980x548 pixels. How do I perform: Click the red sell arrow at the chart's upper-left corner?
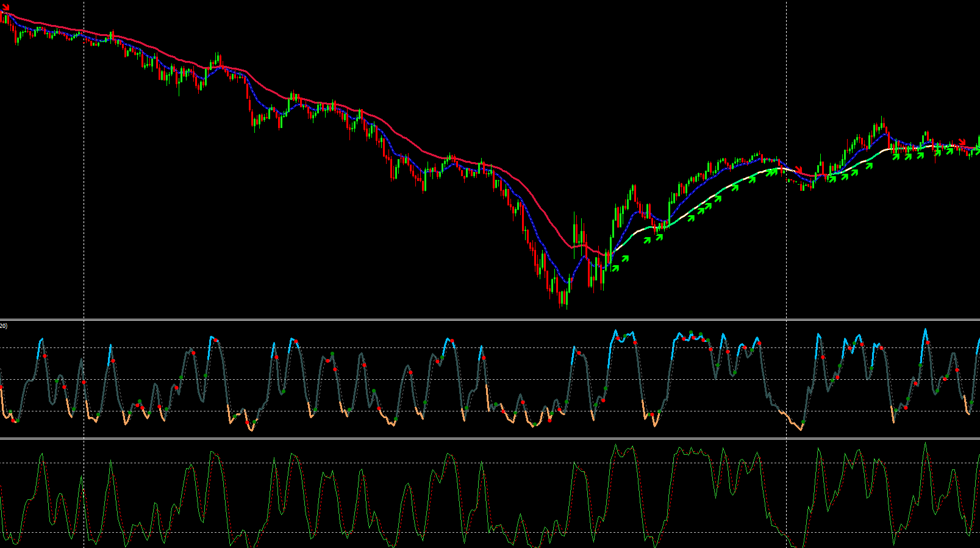click(5, 7)
